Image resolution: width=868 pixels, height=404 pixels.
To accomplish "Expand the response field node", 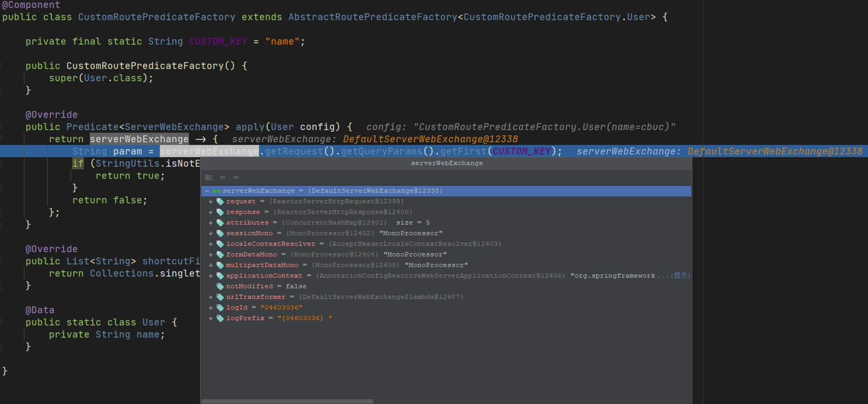I will tap(210, 212).
